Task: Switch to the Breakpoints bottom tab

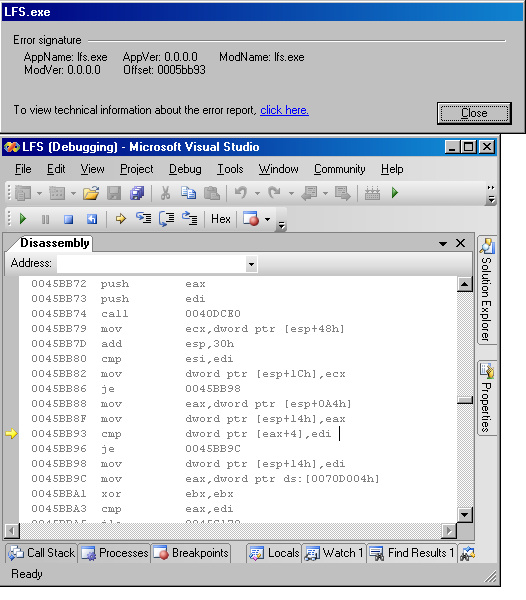Action: click(x=191, y=553)
